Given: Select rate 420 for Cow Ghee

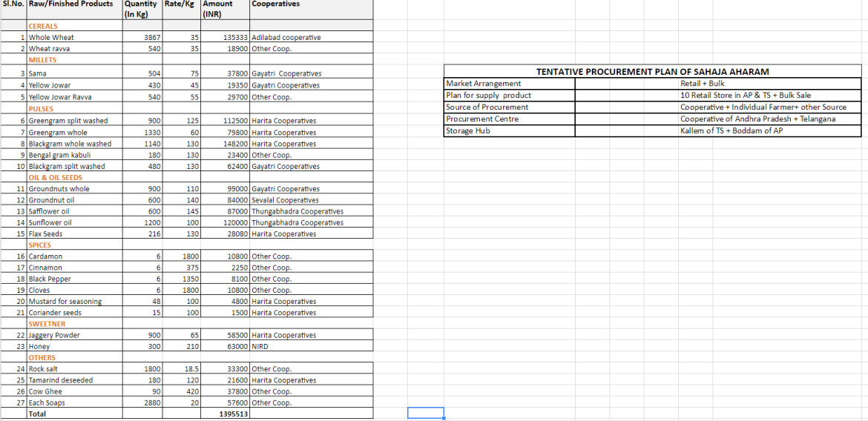Looking at the screenshot, I should (x=182, y=391).
